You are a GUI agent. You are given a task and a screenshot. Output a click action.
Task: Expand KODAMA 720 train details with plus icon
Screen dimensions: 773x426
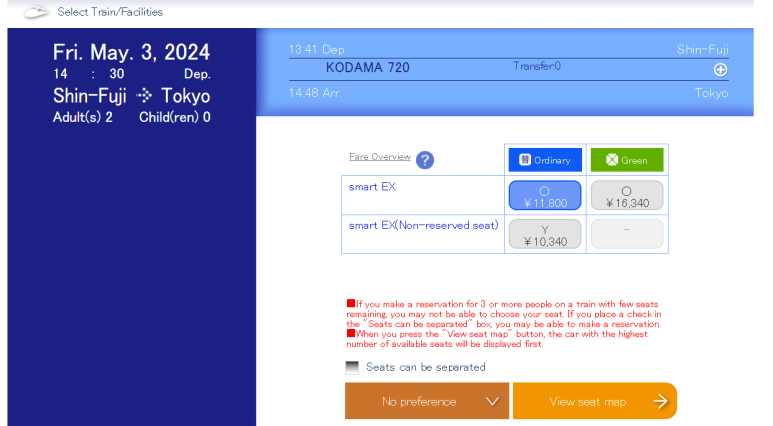[720, 70]
